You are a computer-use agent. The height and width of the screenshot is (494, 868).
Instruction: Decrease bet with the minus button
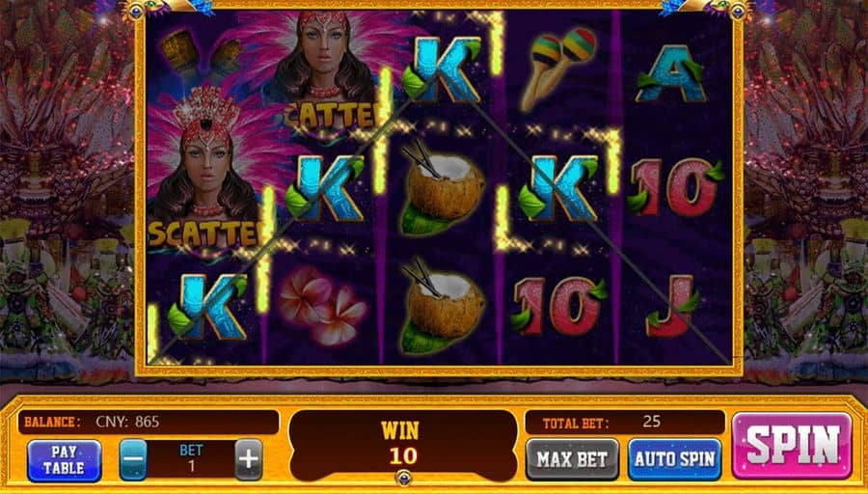[133, 459]
